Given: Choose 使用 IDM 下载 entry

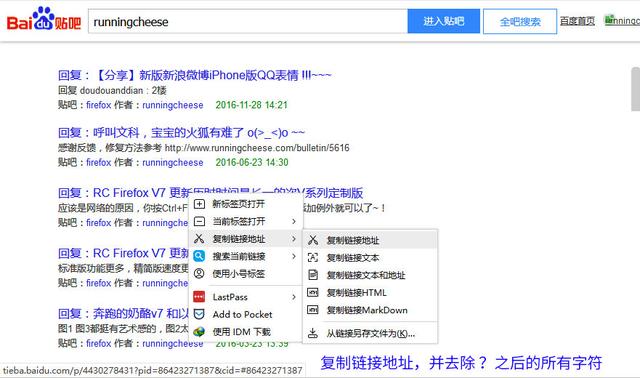Looking at the screenshot, I should coord(245,332).
